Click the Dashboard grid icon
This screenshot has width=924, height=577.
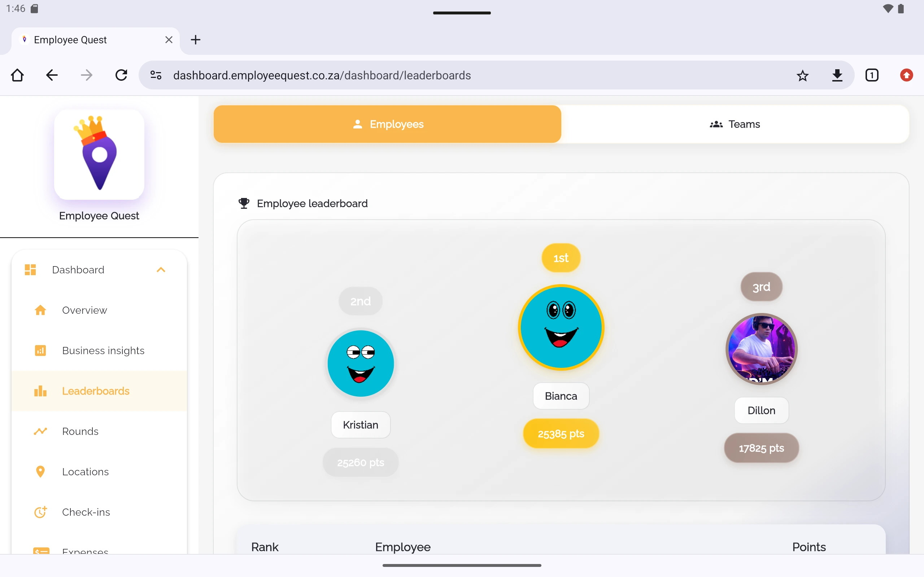[30, 269]
